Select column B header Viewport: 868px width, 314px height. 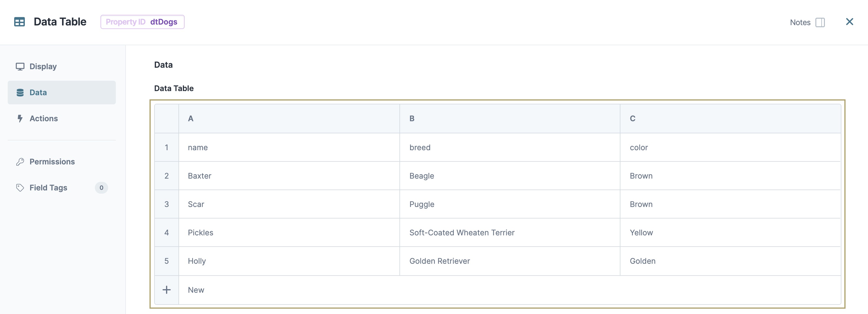509,118
